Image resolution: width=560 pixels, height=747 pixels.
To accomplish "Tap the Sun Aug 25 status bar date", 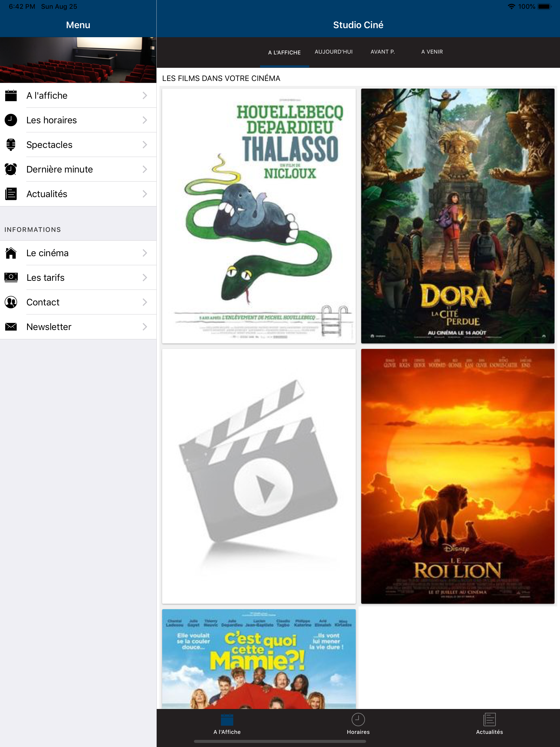I will point(59,6).
